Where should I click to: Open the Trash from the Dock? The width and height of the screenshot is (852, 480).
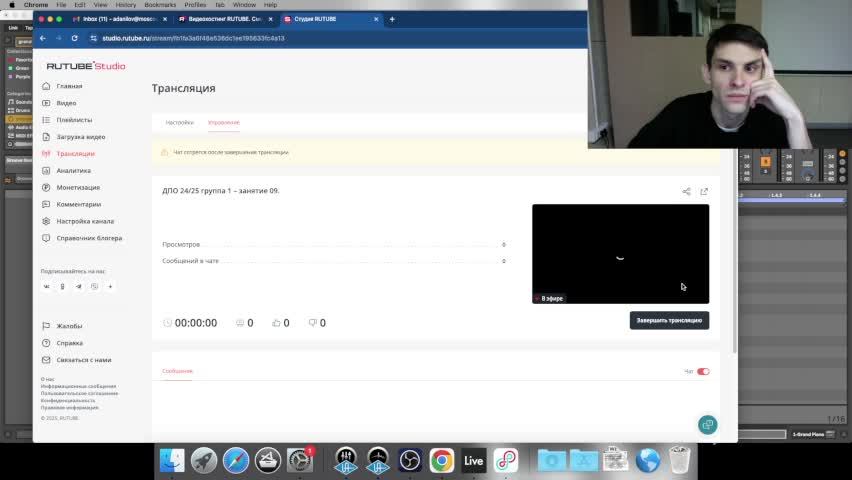679,460
